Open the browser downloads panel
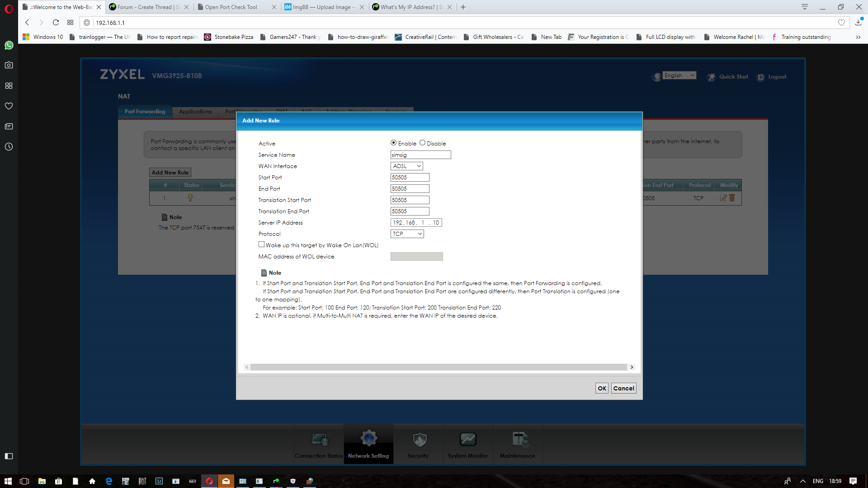 [858, 23]
